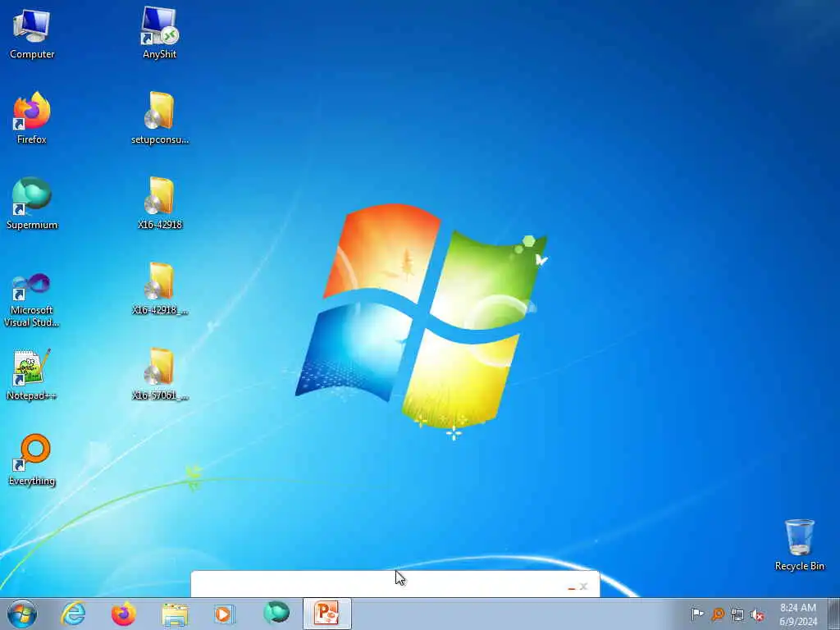Click the muted volume tray icon

coord(757,615)
